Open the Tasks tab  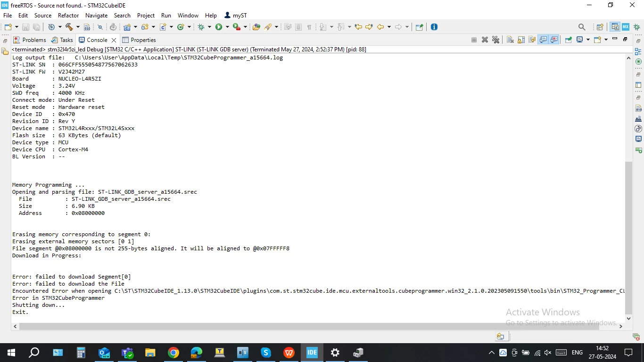[x=62, y=40]
